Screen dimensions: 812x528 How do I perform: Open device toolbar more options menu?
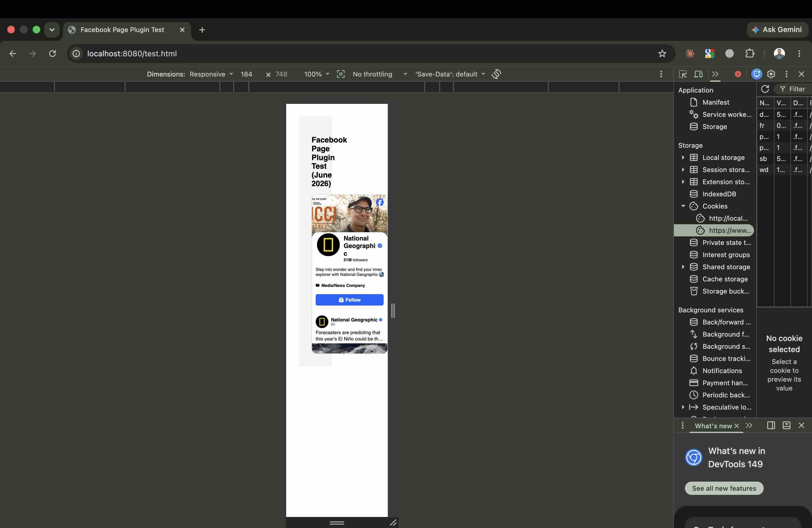point(661,74)
